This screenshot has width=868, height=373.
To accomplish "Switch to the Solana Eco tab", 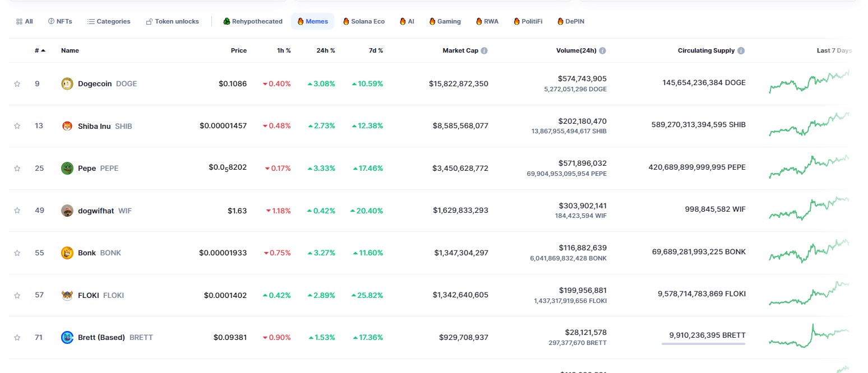I will (x=364, y=21).
